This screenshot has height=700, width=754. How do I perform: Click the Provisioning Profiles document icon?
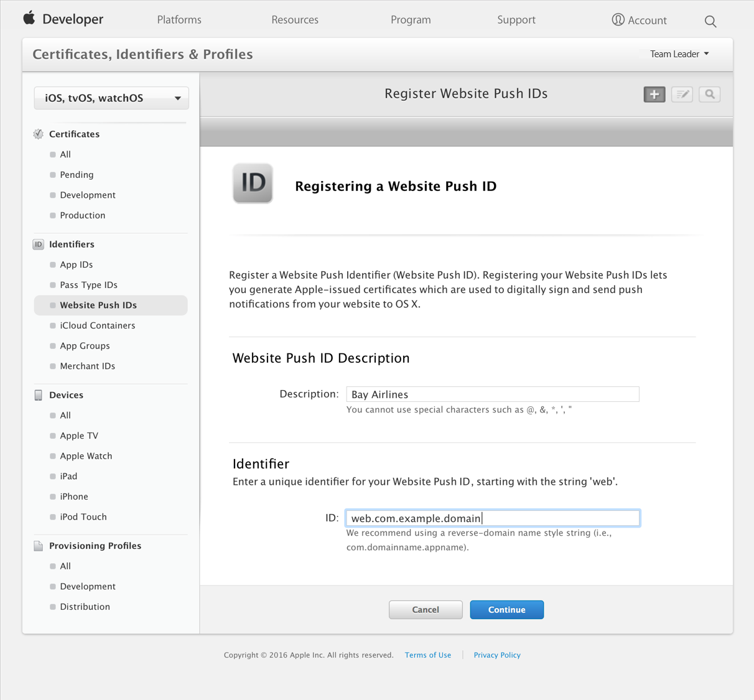pos(39,546)
